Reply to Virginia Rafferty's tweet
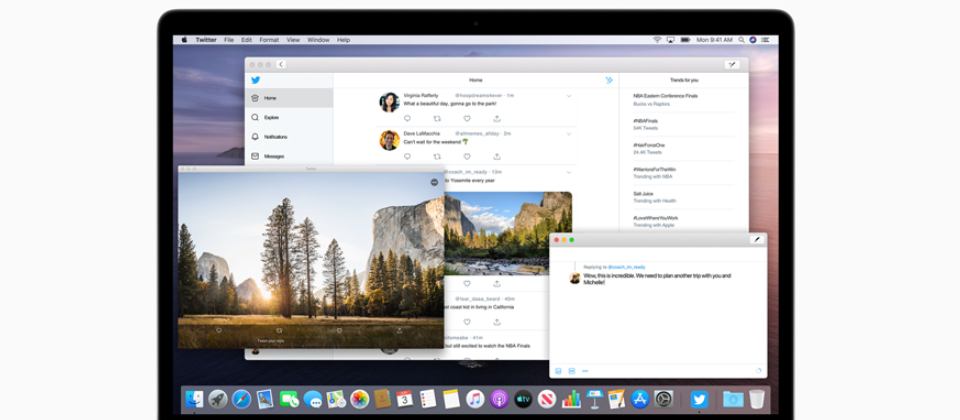This screenshot has height=420, width=960. pyautogui.click(x=407, y=119)
